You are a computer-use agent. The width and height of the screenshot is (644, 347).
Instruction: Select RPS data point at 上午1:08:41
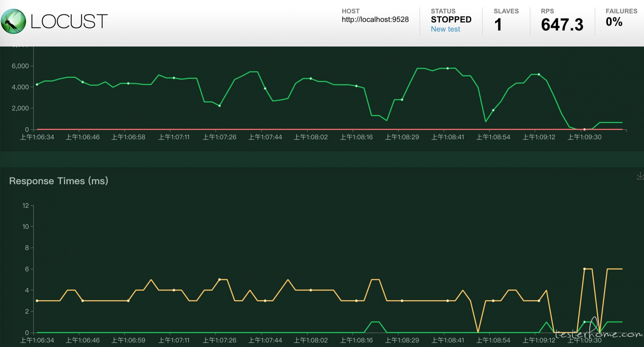click(x=447, y=68)
